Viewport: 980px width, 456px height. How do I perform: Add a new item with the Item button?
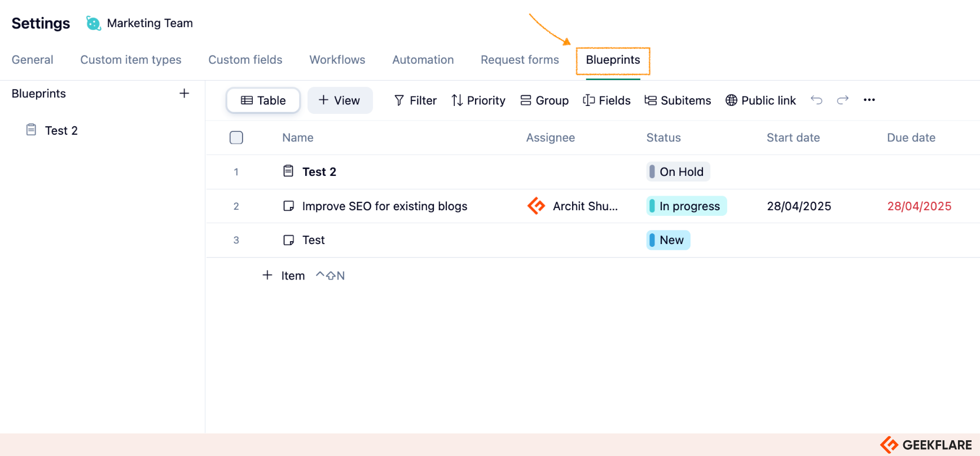click(283, 276)
